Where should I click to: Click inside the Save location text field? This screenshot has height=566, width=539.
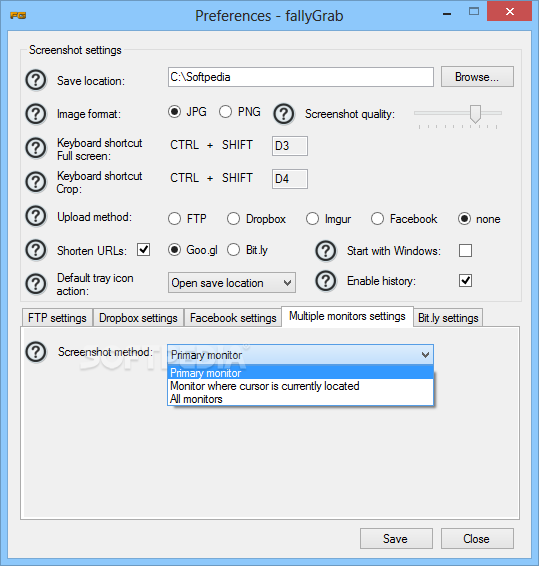pyautogui.click(x=301, y=77)
